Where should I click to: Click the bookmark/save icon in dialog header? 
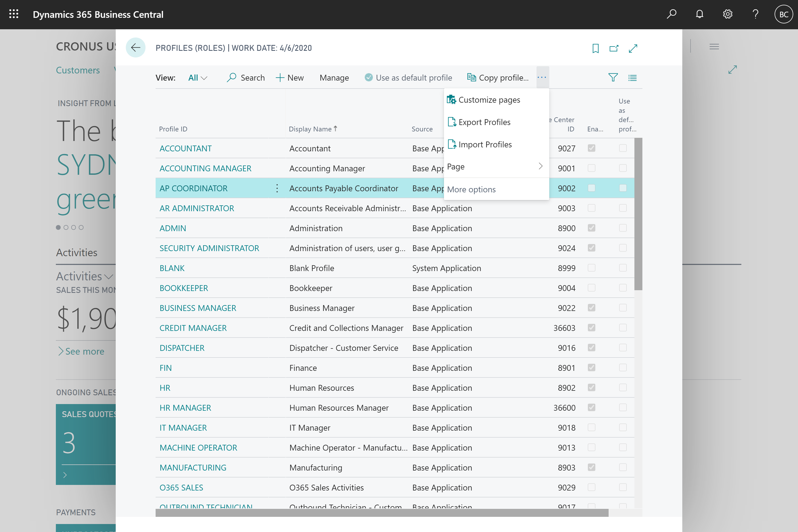[596, 49]
